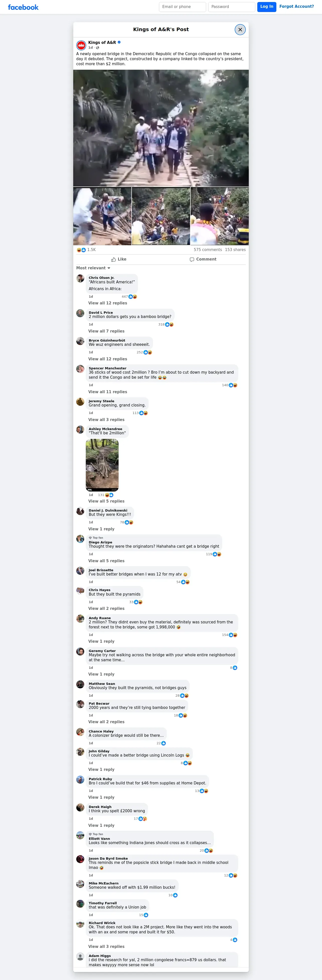Open the Most relevant sort dropdown

point(93,268)
